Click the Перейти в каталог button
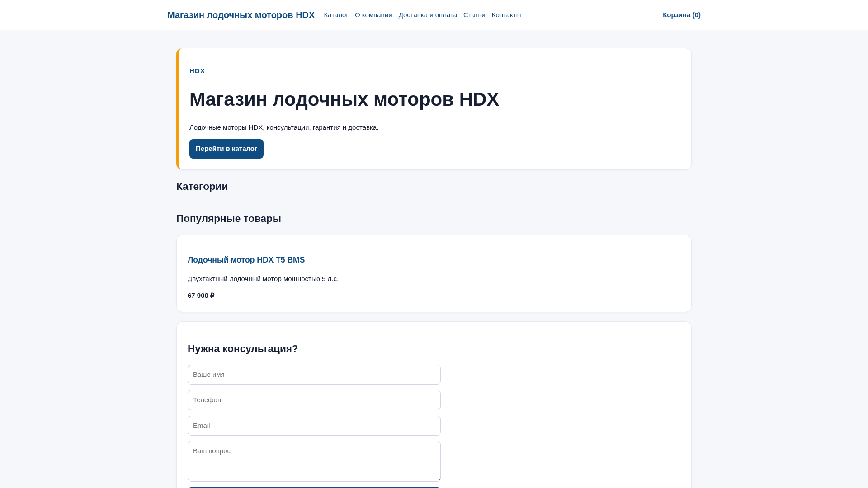 (x=226, y=149)
